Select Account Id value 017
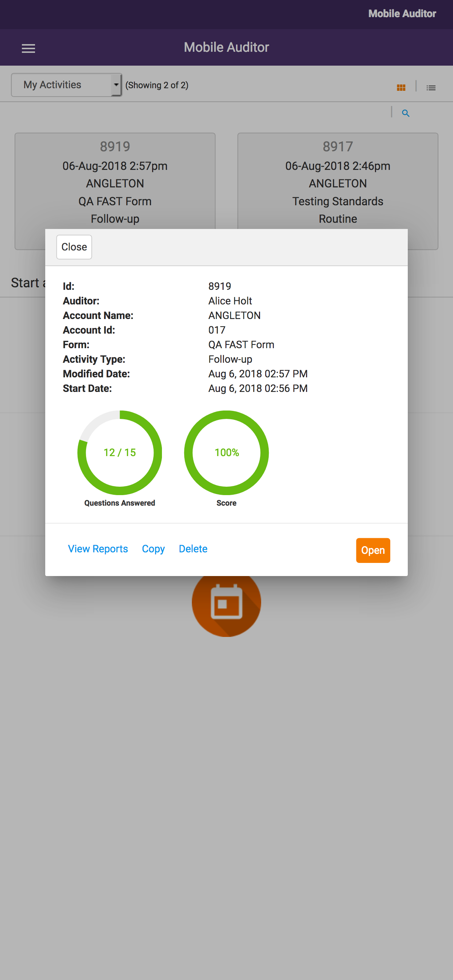The image size is (453, 980). tap(217, 330)
